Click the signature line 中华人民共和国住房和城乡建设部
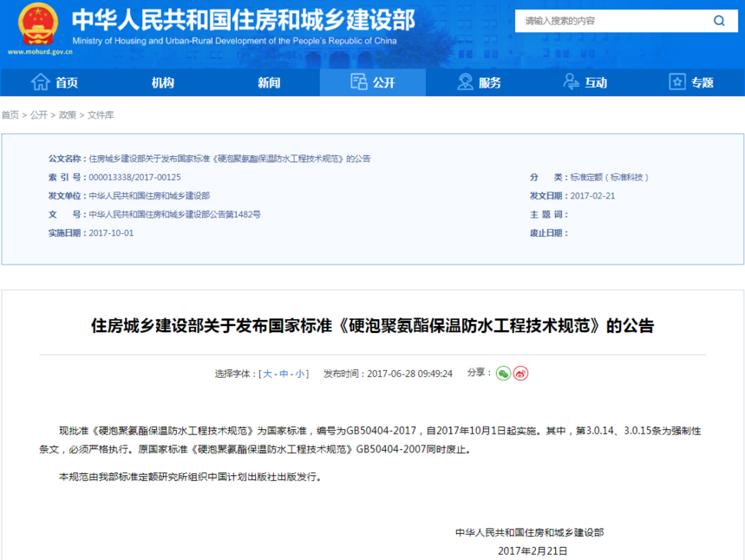The height and width of the screenshot is (560, 745). point(530,532)
